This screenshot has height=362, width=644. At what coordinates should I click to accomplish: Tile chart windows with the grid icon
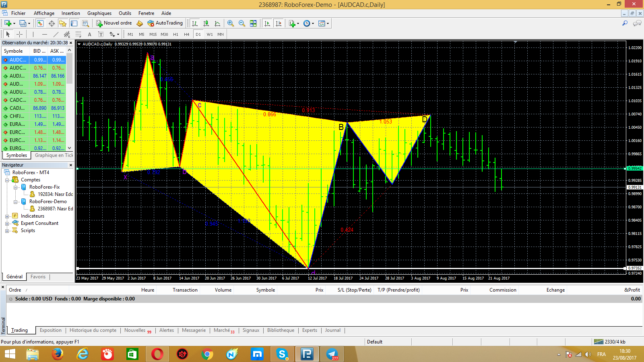[253, 23]
